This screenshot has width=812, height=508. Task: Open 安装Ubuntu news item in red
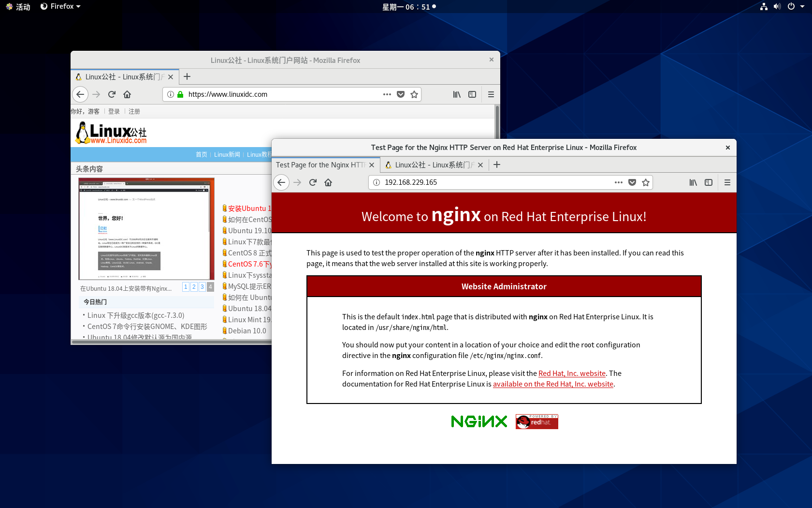click(x=249, y=209)
